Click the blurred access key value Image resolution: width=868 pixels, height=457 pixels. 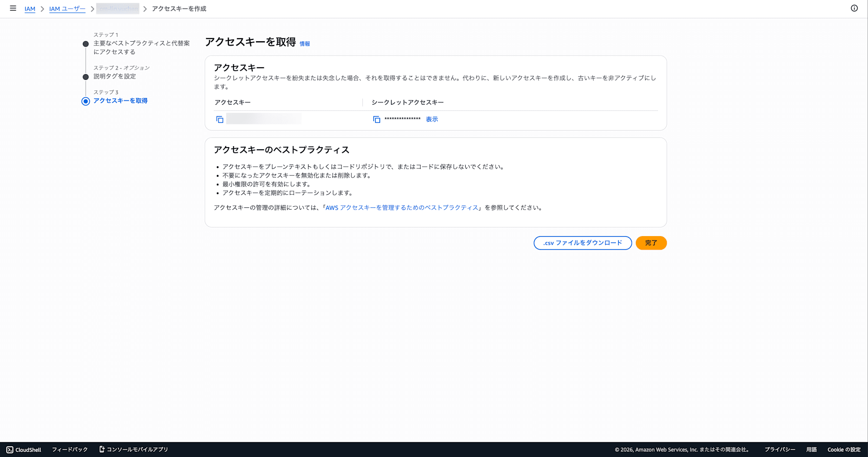coord(264,118)
